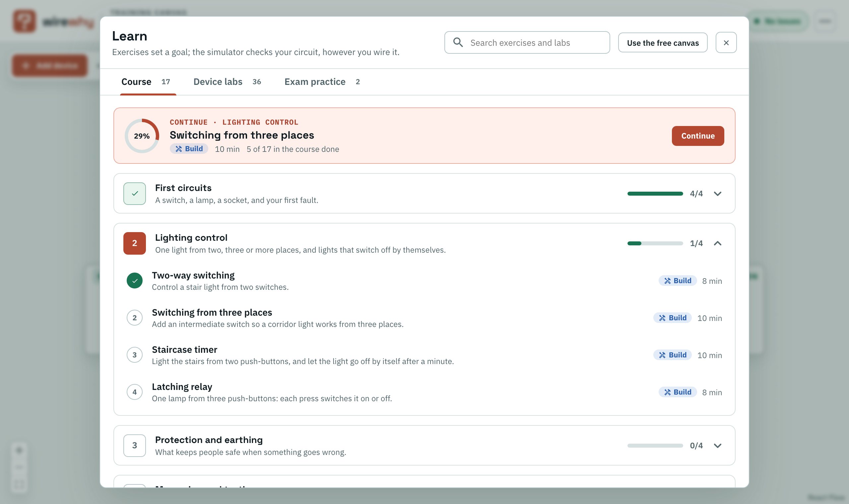
Task: Click step circle 4 for Latching relay
Action: point(135,392)
